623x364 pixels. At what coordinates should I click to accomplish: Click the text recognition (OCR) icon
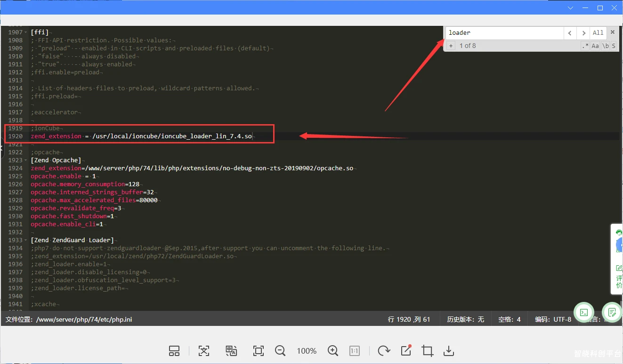coord(203,351)
